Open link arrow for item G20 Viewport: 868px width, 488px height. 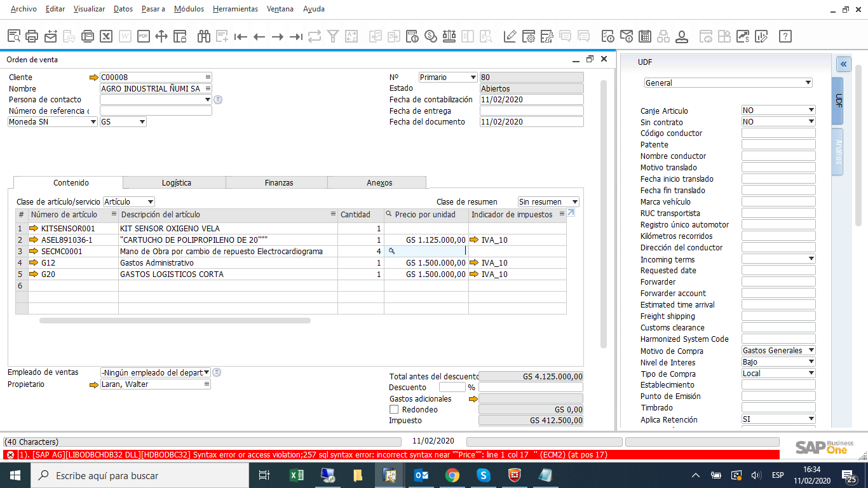(x=34, y=274)
